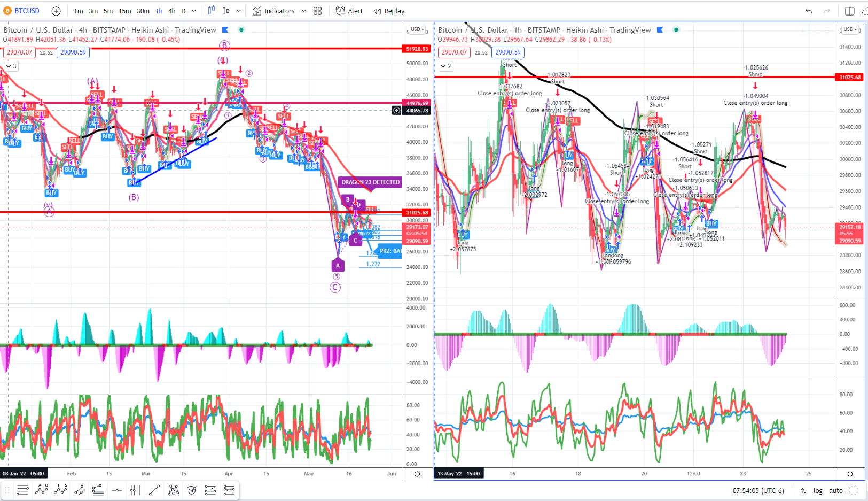Select the 15m timeframe

pyautogui.click(x=125, y=11)
